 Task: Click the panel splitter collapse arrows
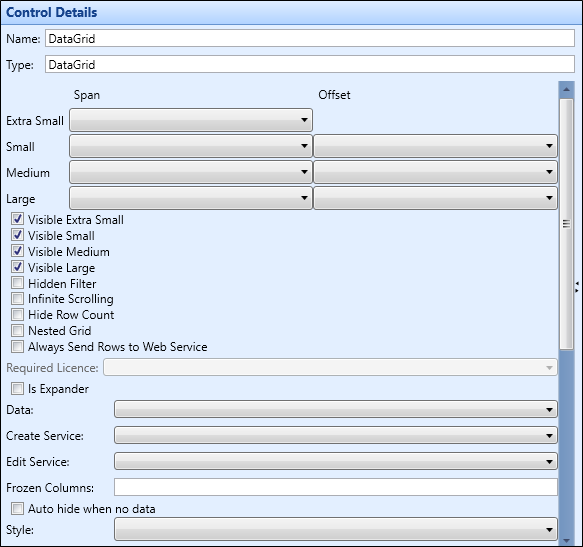coord(577,287)
